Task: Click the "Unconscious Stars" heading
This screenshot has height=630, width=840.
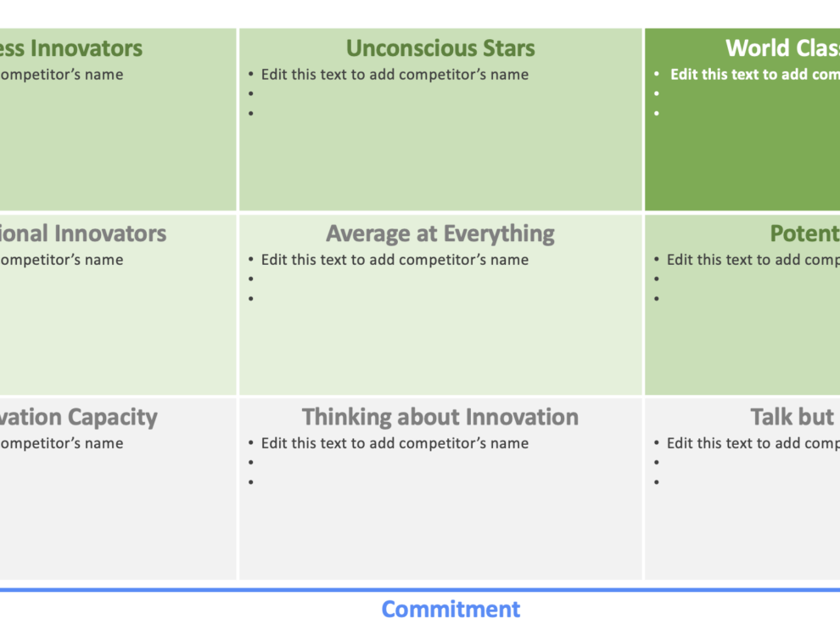Action: pos(440,48)
